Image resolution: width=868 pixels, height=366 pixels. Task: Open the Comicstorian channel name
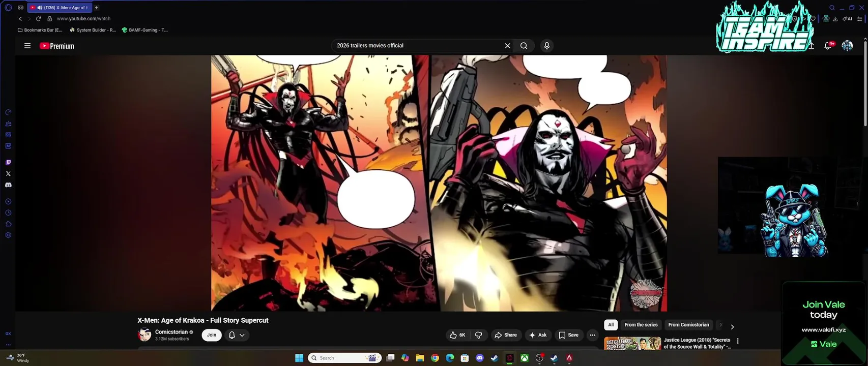[171, 332]
